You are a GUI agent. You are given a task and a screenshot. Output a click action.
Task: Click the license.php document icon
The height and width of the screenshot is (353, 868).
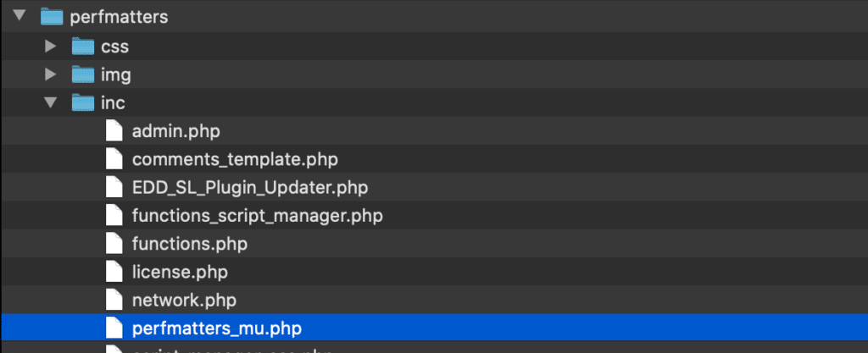[114, 272]
